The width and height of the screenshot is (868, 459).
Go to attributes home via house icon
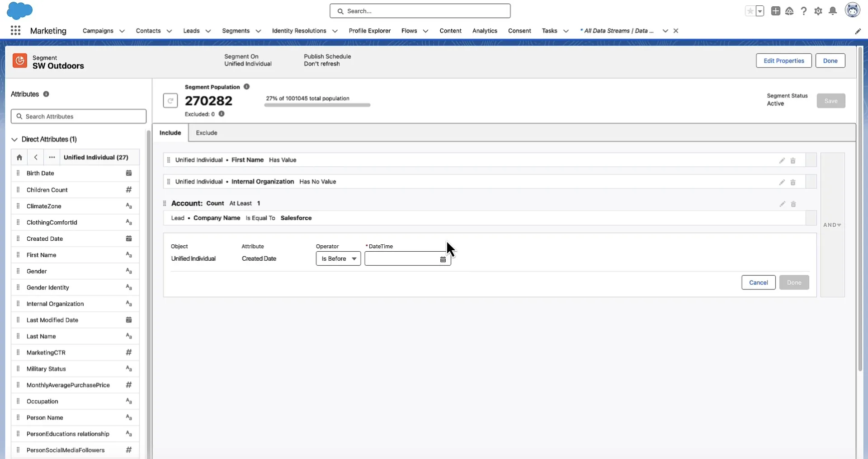[19, 157]
